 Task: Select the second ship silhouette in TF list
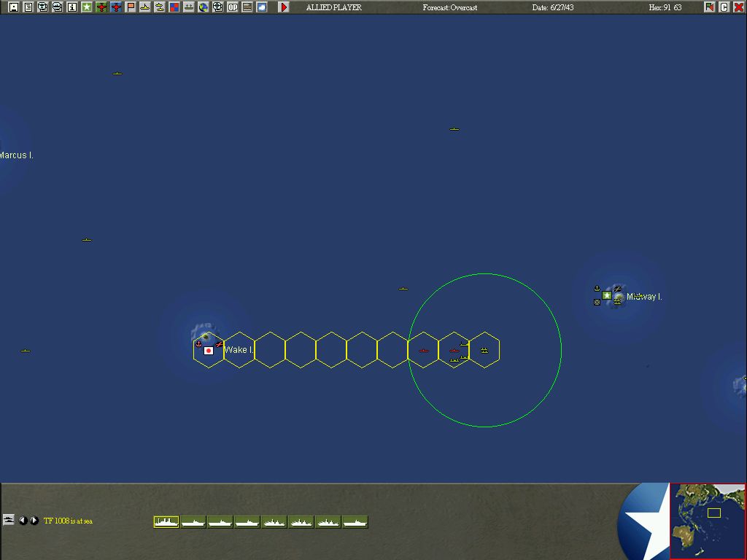click(x=193, y=522)
